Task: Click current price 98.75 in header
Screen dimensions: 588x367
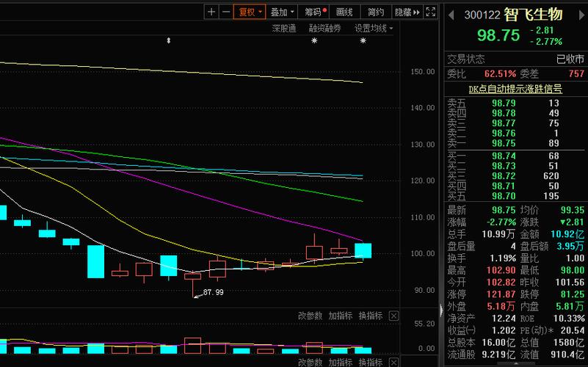Action: tap(498, 35)
